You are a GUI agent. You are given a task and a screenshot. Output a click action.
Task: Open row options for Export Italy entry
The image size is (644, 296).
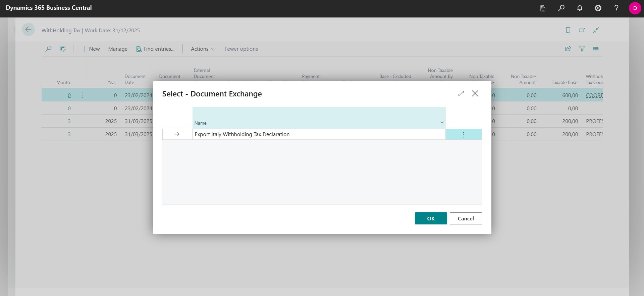[x=464, y=134]
